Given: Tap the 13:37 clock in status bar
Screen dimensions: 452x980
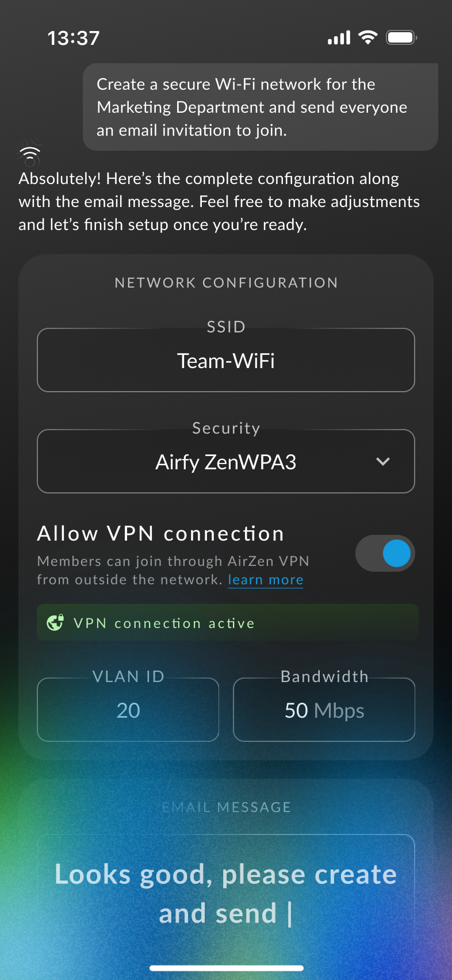Looking at the screenshot, I should 74,38.
